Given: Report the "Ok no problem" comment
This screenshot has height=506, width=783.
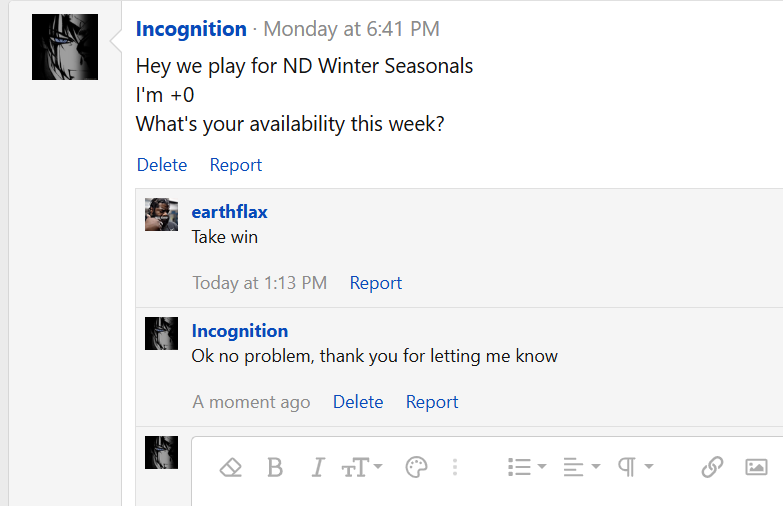Looking at the screenshot, I should [x=432, y=402].
